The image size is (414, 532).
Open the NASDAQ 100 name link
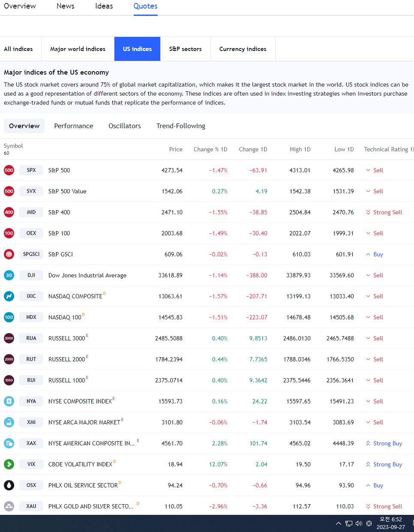click(65, 317)
